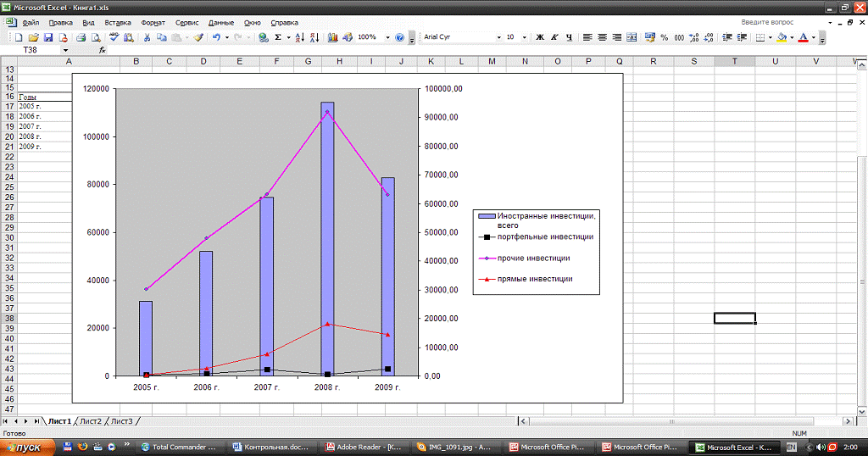Click the Percent Style icon
This screenshot has height=456, width=868.
tap(664, 38)
